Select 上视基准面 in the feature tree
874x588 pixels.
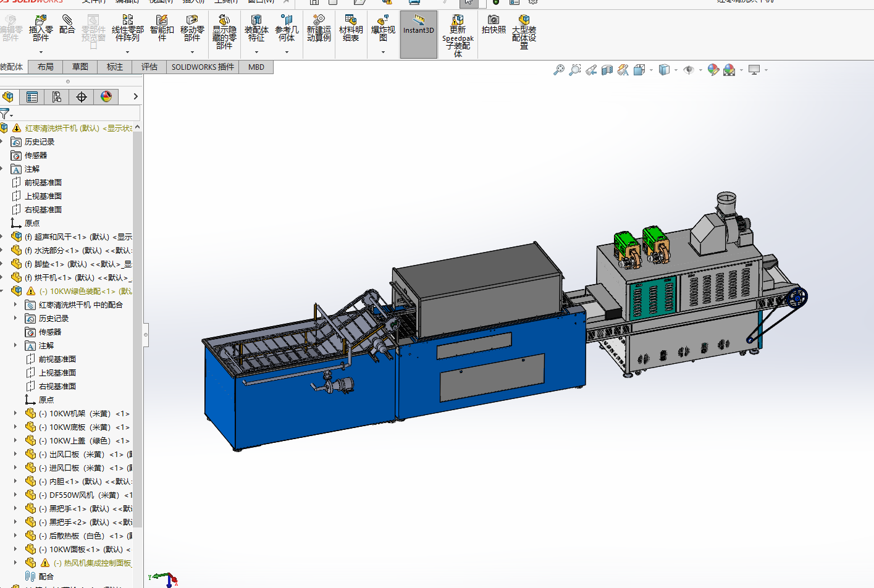coord(43,196)
